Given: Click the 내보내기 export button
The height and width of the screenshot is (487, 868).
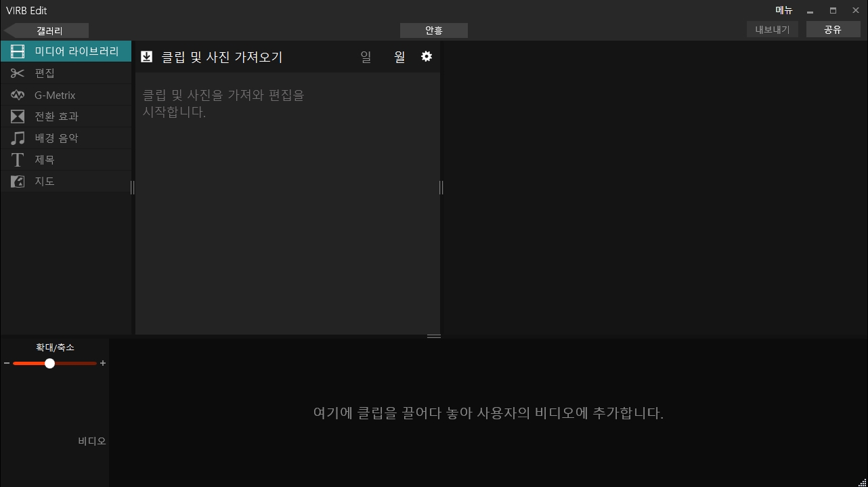Looking at the screenshot, I should 773,30.
